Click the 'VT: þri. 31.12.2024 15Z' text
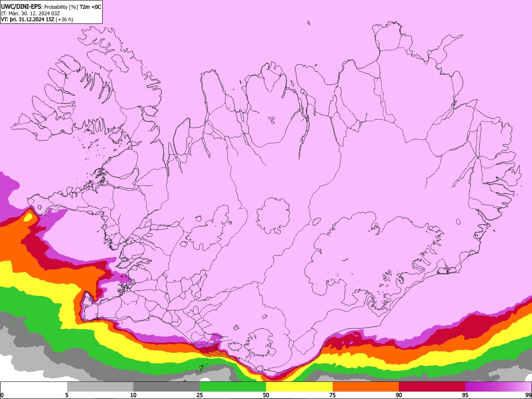Image resolution: width=532 pixels, height=399 pixels. tap(27, 19)
